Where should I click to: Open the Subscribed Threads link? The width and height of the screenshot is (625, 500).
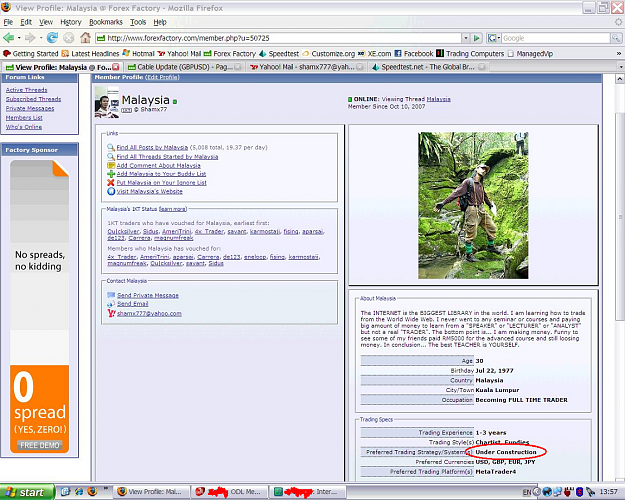click(x=33, y=99)
